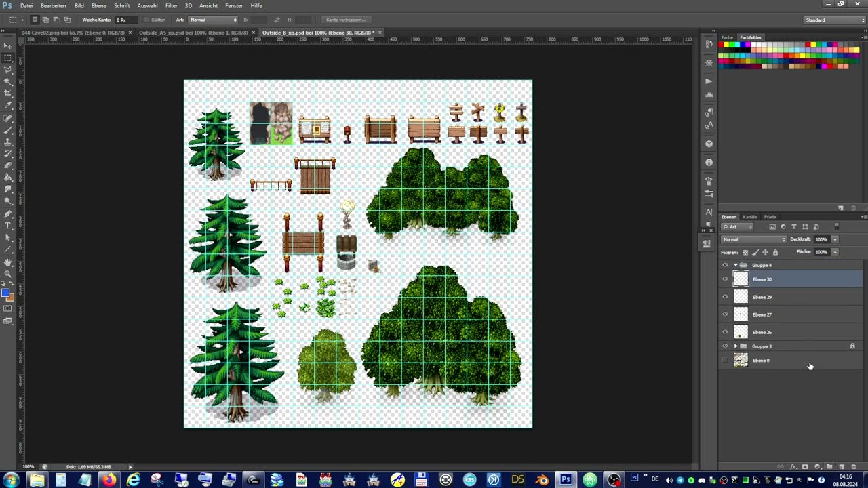
Task: Select the Eraser tool
Action: pos(8,165)
